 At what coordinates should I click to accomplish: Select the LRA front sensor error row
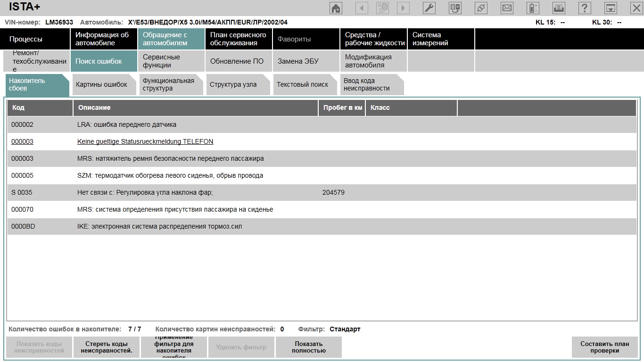[x=322, y=125]
